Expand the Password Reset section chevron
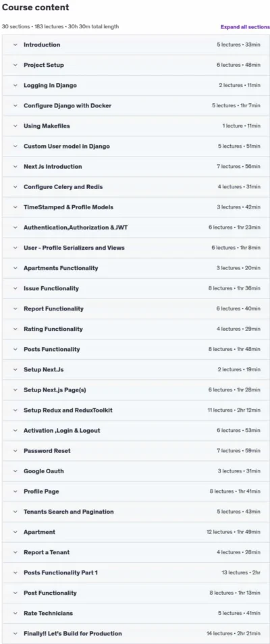The height and width of the screenshot is (644, 270). 16,450
